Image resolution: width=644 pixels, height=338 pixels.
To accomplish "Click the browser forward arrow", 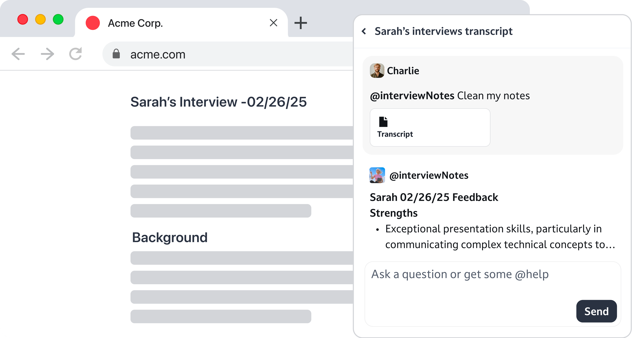I will click(47, 54).
